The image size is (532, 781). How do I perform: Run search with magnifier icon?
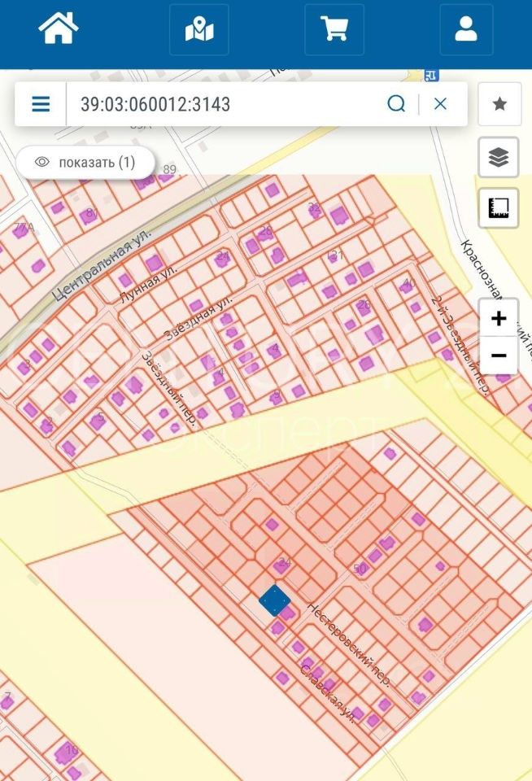coord(396,103)
